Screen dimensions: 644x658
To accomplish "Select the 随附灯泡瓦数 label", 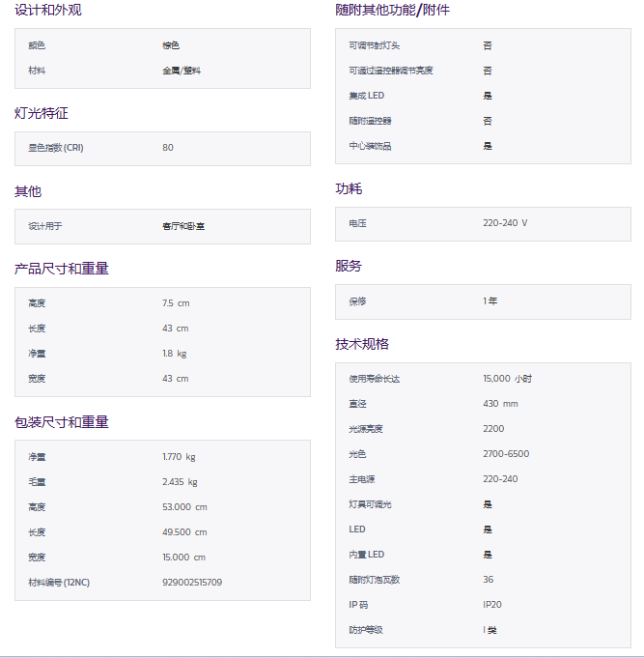I will pyautogui.click(x=374, y=580).
